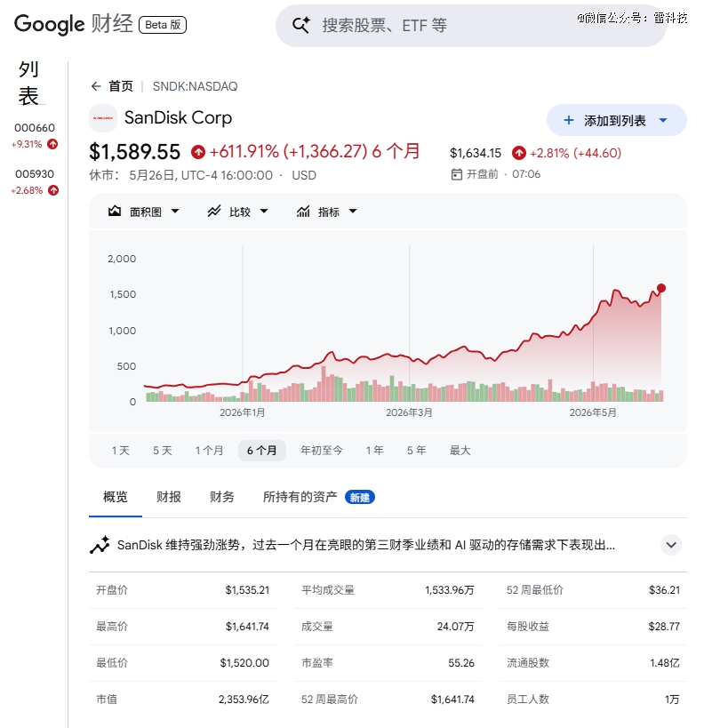The width and height of the screenshot is (704, 728).
Task: Switch to the 所持有的资产 tab
Action: [300, 497]
